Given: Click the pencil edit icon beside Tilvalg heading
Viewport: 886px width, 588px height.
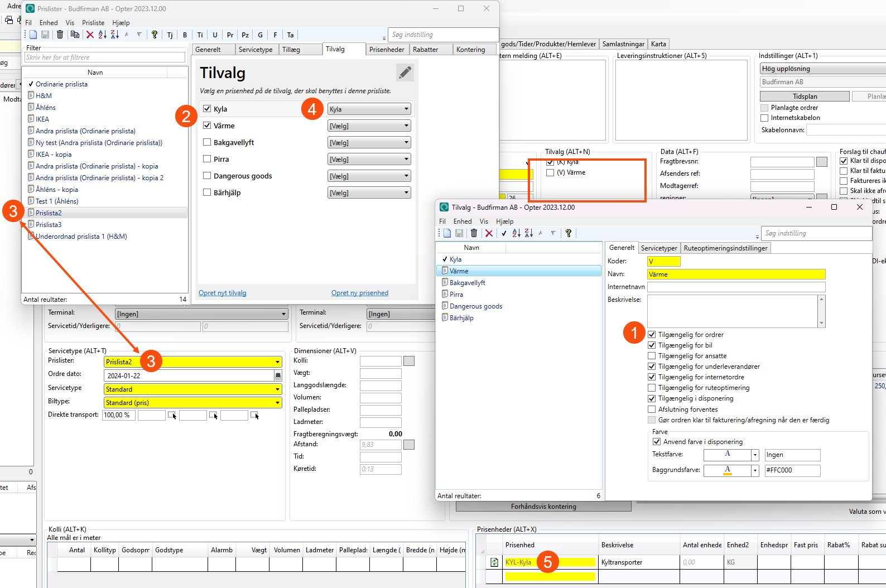Looking at the screenshot, I should pos(405,73).
